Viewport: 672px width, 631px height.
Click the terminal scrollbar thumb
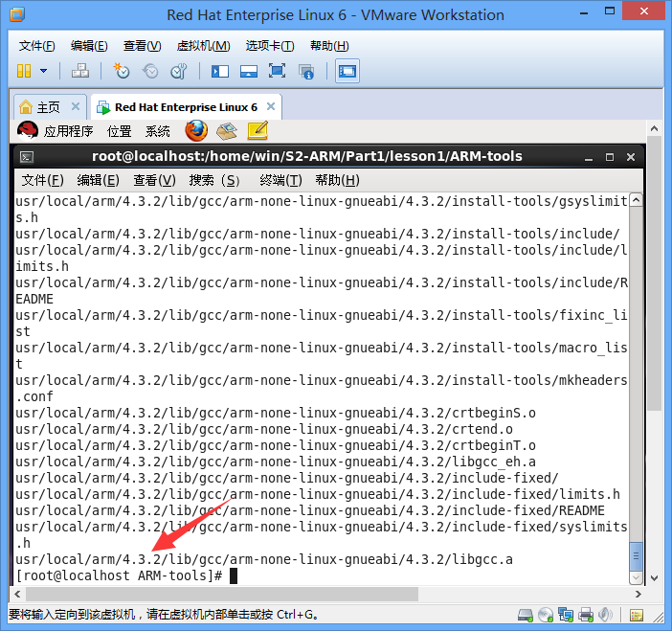point(636,556)
